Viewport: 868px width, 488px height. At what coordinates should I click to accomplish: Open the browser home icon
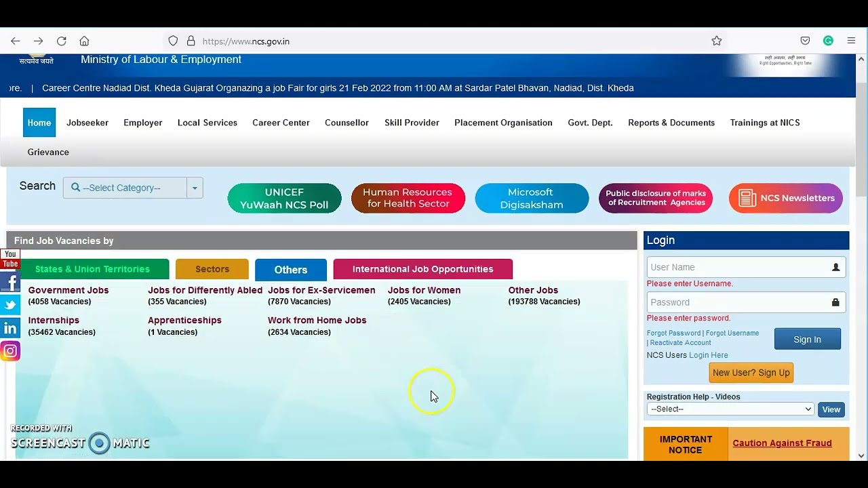coord(84,41)
